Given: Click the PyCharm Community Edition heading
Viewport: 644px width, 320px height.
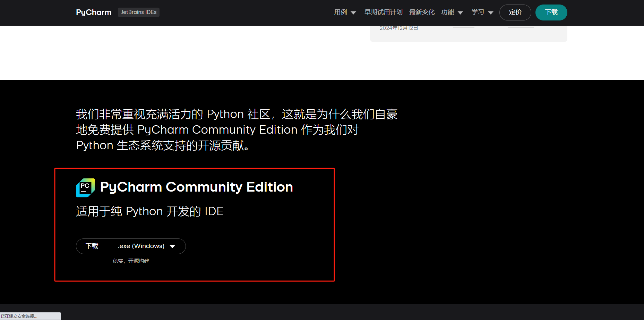Looking at the screenshot, I should coord(196,187).
